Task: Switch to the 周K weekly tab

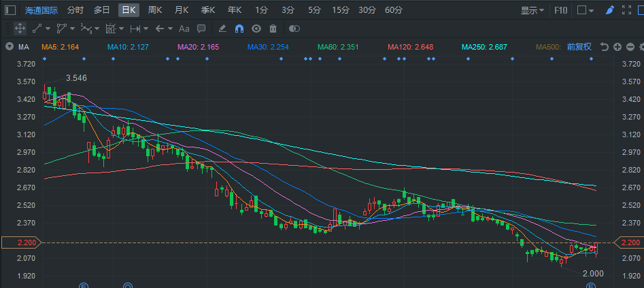Action: (155, 10)
